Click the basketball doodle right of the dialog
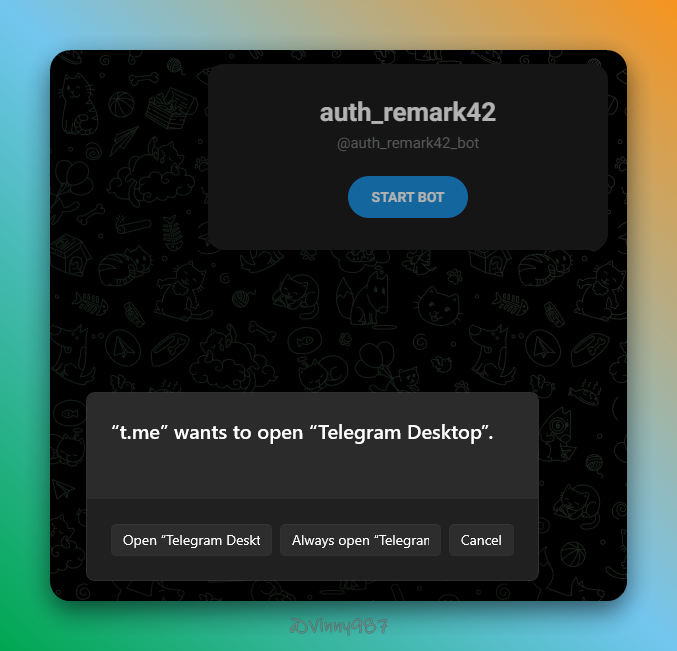 pyautogui.click(x=594, y=462)
